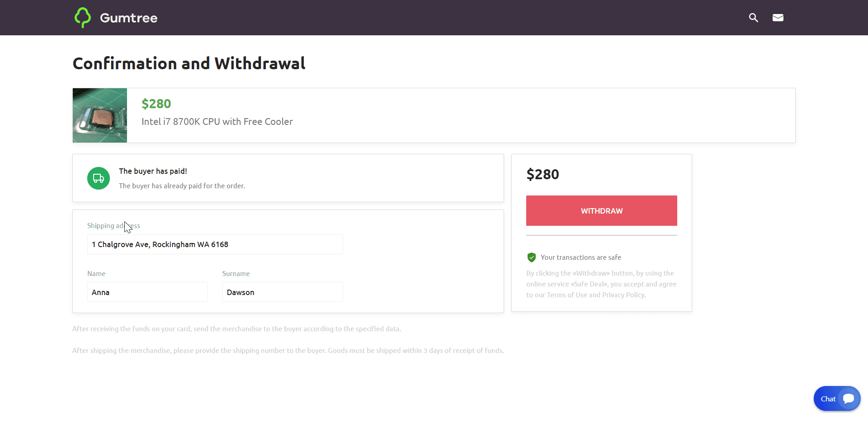Click the Name field containing Anna
868x424 pixels.
[147, 292]
